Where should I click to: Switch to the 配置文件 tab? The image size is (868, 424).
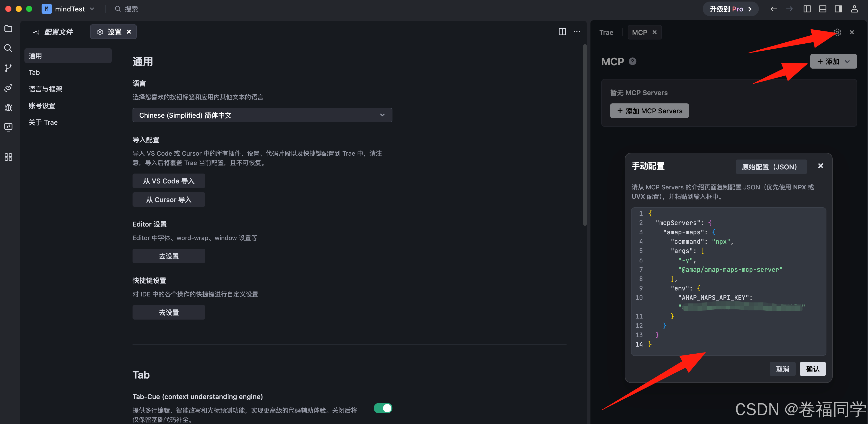pos(54,32)
